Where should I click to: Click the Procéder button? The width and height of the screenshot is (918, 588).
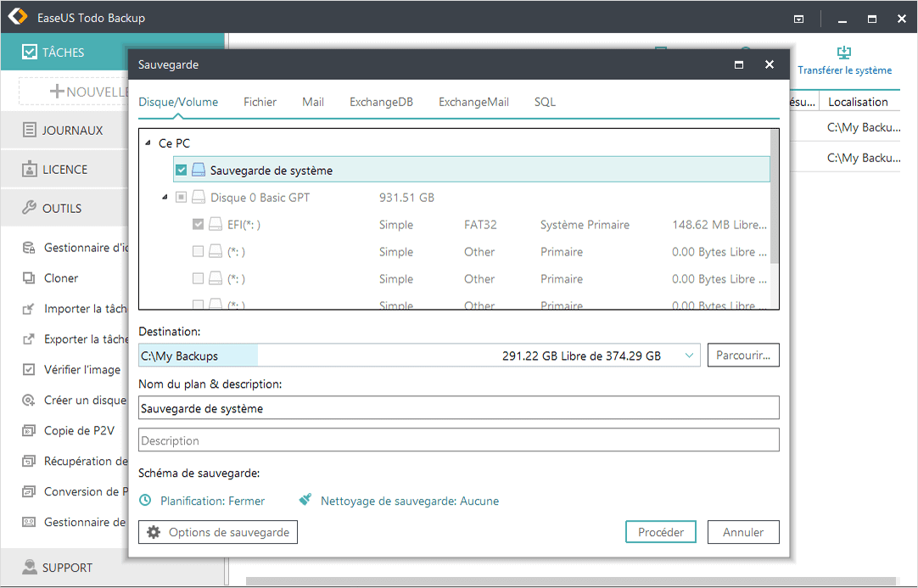tap(660, 532)
